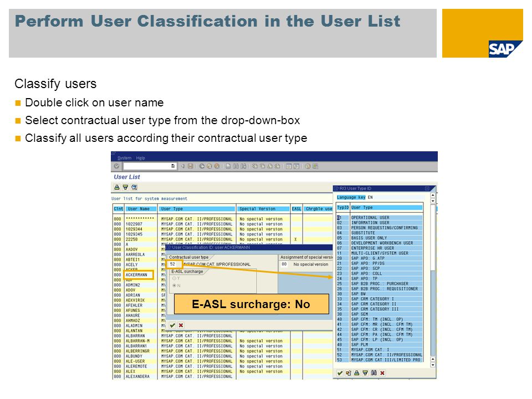Open the command field history dropdown
This screenshot has height=399, width=532.
click(x=173, y=166)
